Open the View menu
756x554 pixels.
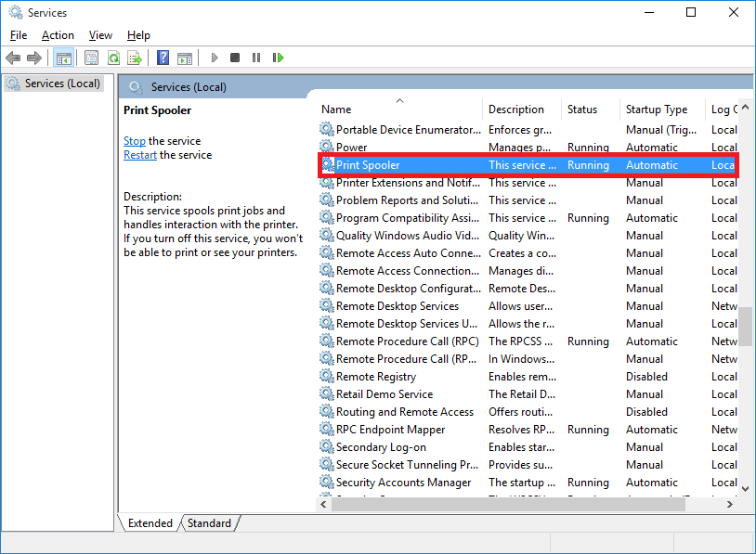point(100,35)
